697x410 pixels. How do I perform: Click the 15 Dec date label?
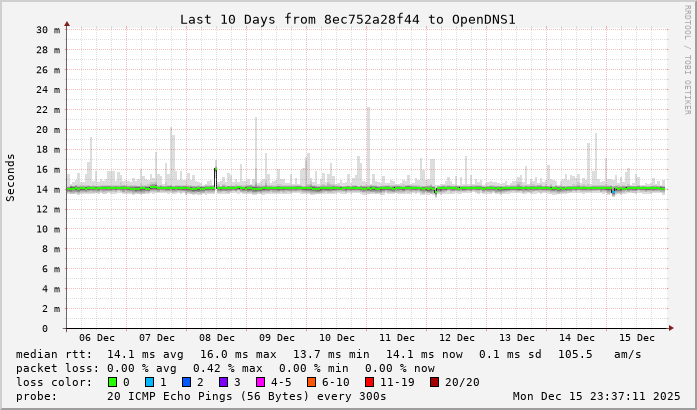[637, 339]
